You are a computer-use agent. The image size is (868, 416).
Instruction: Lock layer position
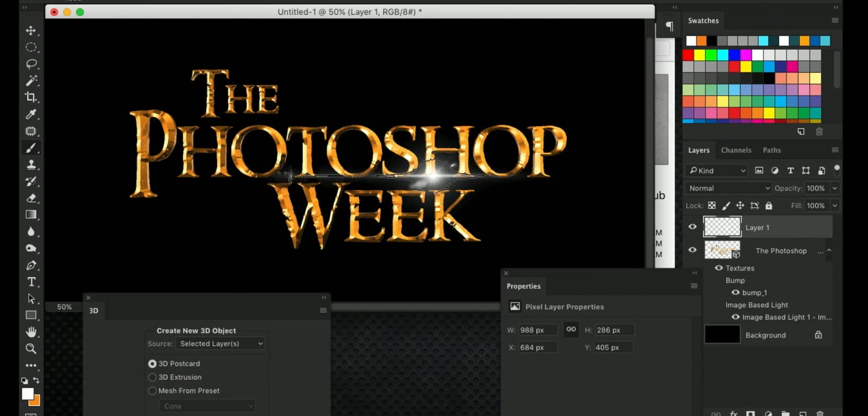tap(740, 206)
